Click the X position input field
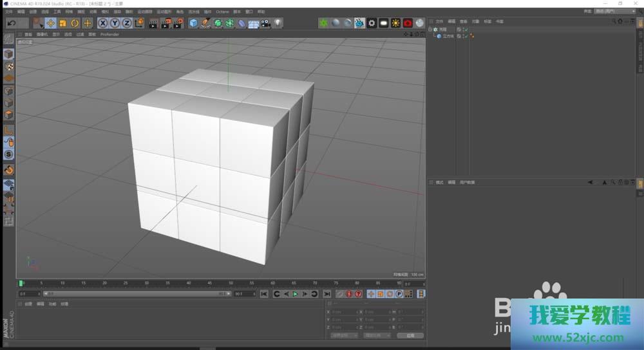 pyautogui.click(x=341, y=311)
